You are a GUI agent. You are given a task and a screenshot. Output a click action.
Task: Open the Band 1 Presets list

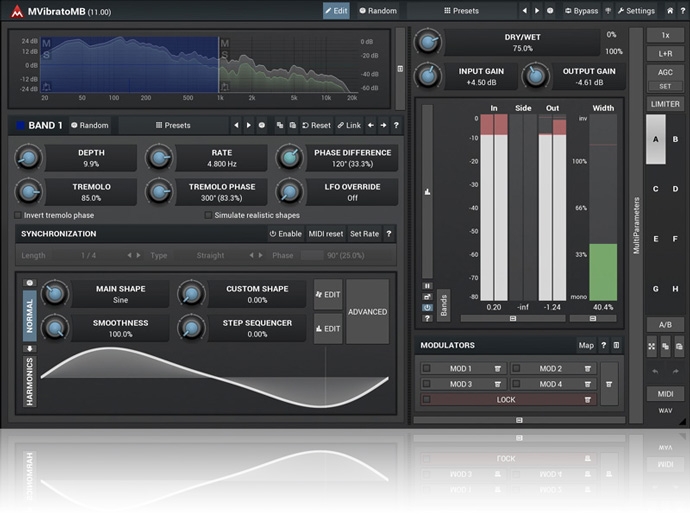click(172, 126)
